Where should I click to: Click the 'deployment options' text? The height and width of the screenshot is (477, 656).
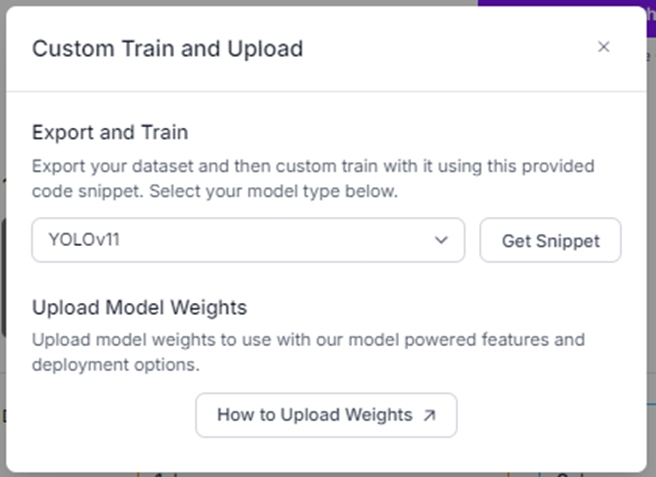tap(115, 365)
